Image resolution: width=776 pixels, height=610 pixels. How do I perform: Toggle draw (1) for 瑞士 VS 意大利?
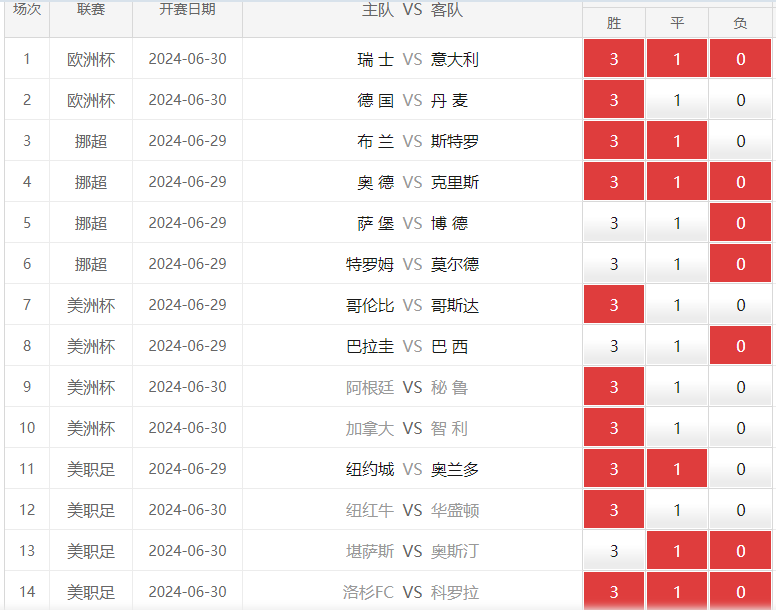click(677, 58)
